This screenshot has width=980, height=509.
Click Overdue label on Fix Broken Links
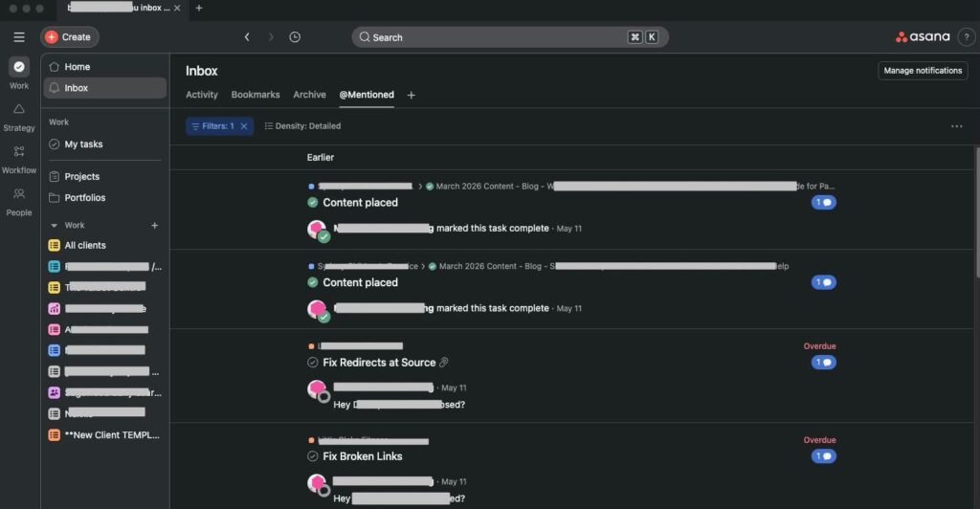coord(819,440)
